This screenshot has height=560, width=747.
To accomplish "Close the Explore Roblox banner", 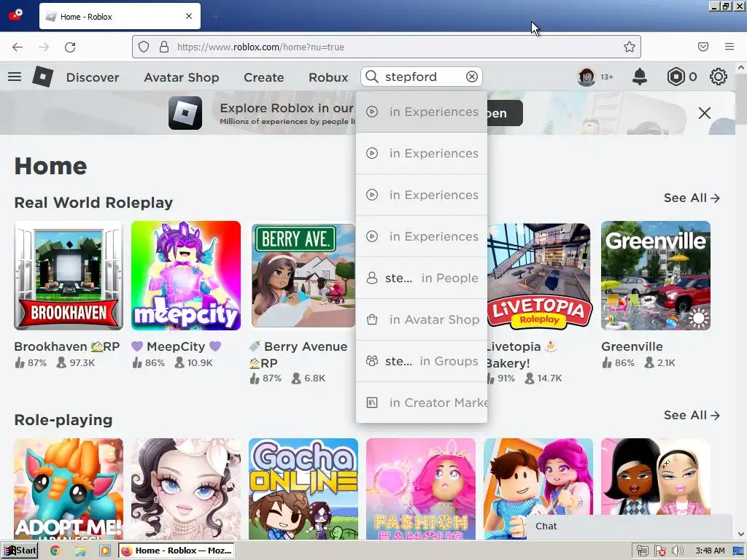I will click(705, 113).
